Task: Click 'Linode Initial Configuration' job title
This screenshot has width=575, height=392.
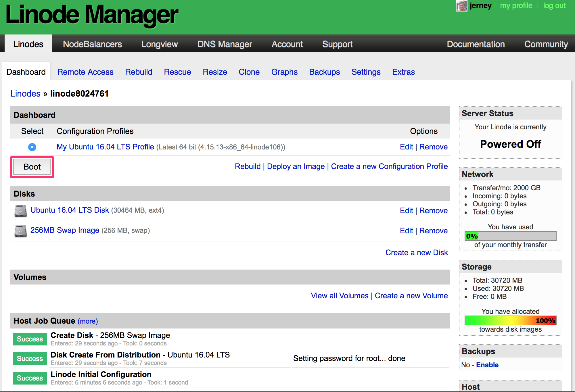Action: tap(101, 374)
